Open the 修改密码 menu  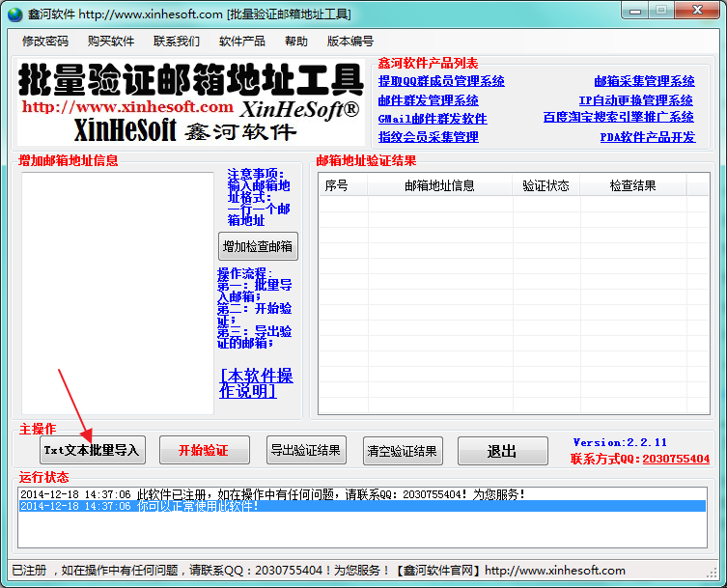[45, 42]
